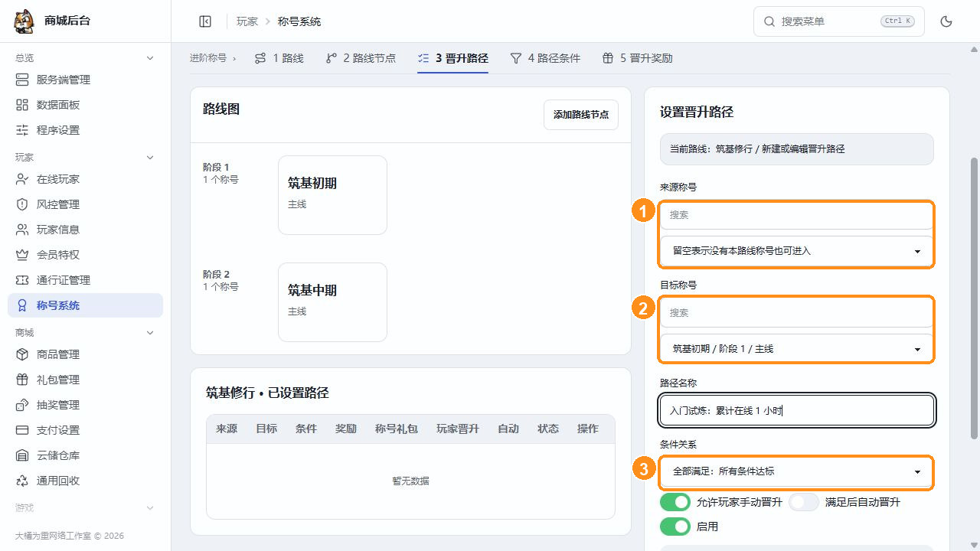Click the gift icon beside 5 晋升奖励

pyautogui.click(x=608, y=58)
